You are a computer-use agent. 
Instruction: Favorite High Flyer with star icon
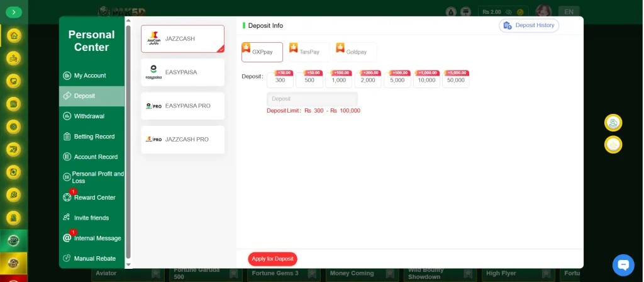coord(547,273)
